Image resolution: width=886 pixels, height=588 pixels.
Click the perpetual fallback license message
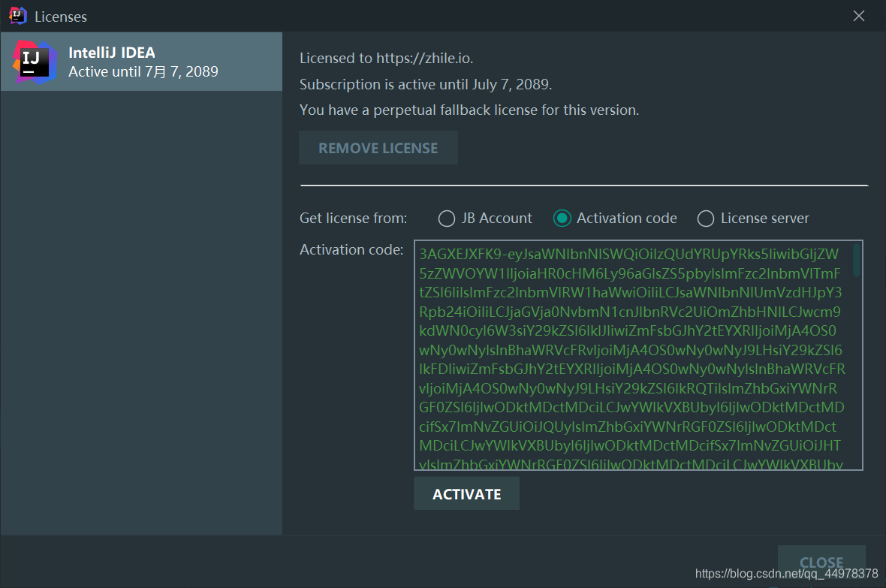coord(469,110)
